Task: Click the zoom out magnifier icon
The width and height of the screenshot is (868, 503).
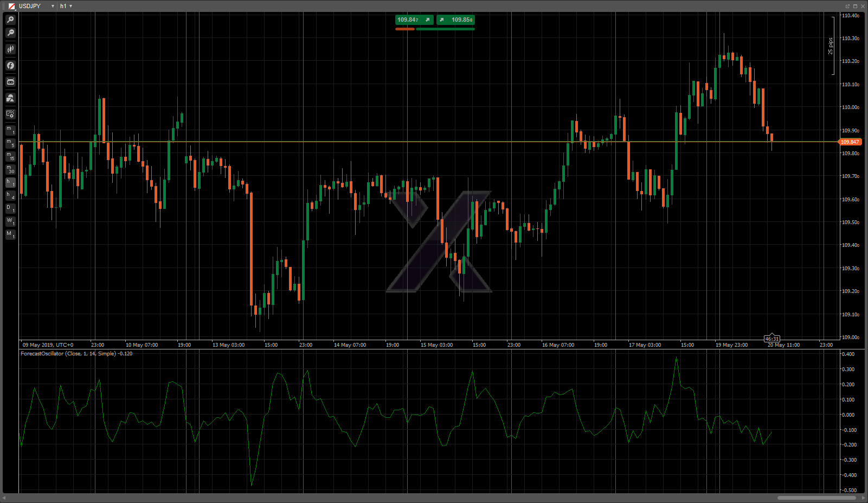Action: tap(10, 33)
